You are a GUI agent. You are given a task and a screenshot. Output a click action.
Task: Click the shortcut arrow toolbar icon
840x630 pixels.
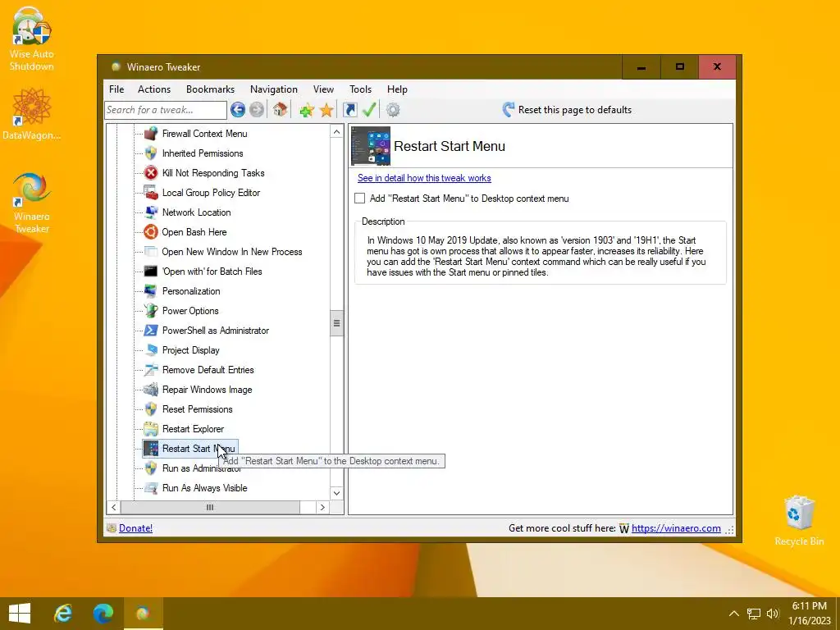[349, 110]
